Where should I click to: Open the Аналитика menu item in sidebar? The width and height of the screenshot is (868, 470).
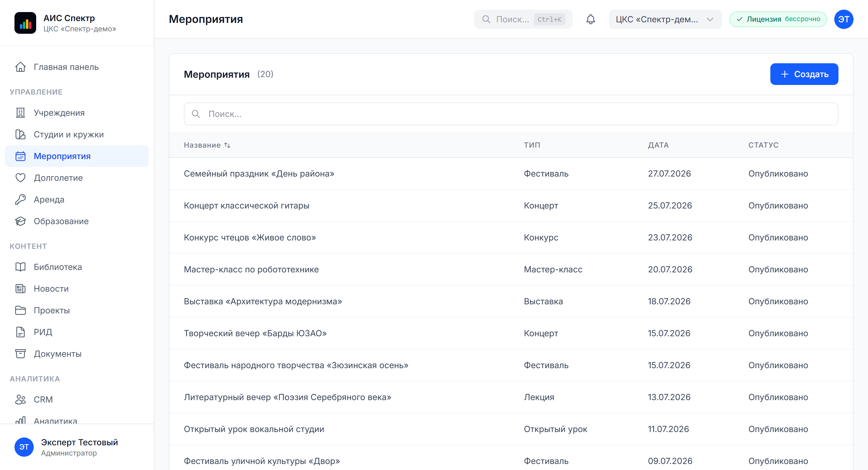pos(77,421)
